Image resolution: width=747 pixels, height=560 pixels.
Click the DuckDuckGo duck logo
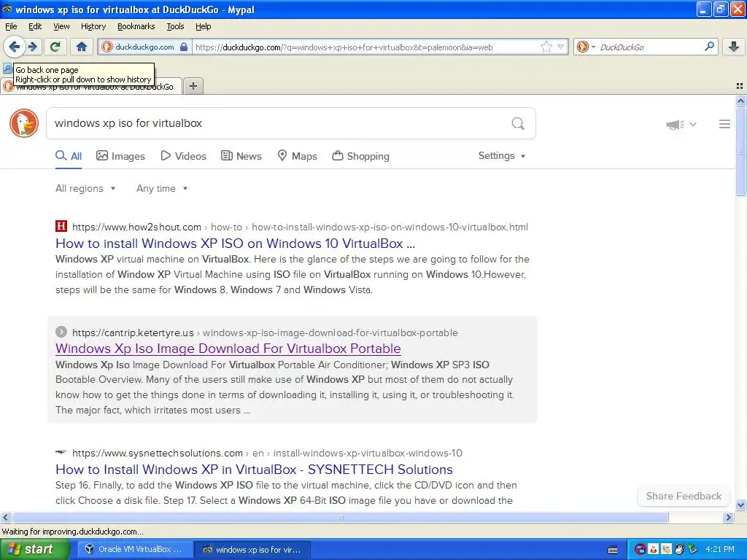click(x=24, y=123)
